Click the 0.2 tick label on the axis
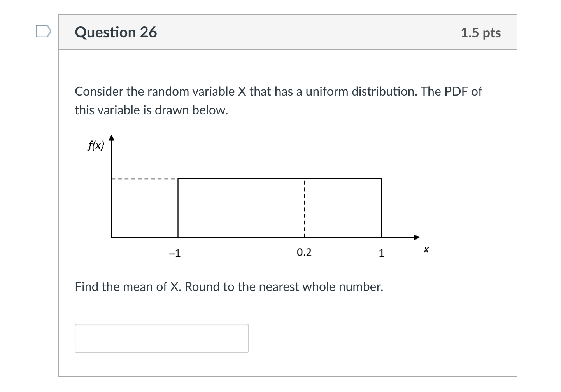This screenshot has width=561, height=392. 304,252
